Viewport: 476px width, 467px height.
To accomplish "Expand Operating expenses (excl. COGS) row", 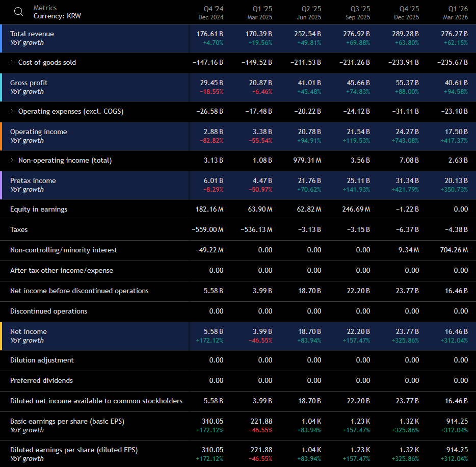I will 12,112.
